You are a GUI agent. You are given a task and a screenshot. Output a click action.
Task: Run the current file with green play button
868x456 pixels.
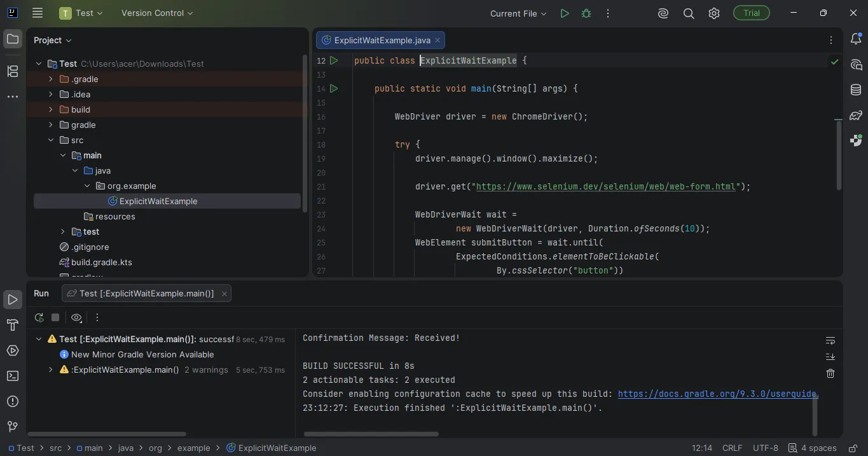(x=565, y=13)
